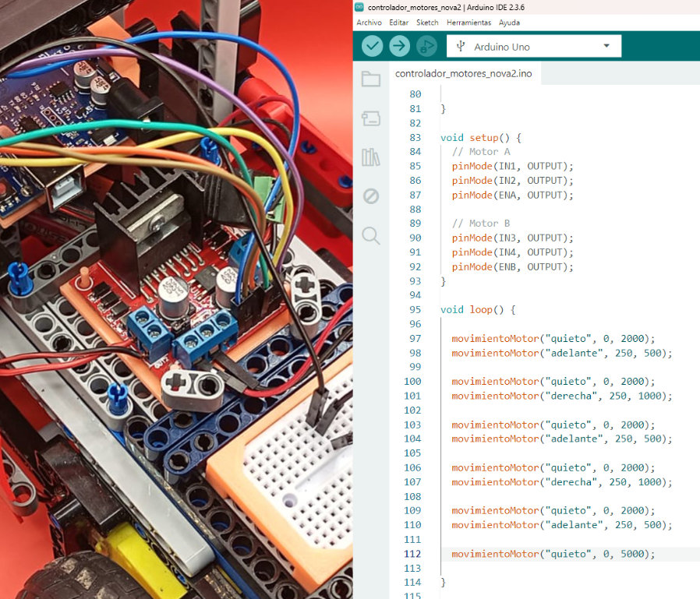Start the debugger with the Debug icon
The width and height of the screenshot is (700, 599).
point(426,47)
